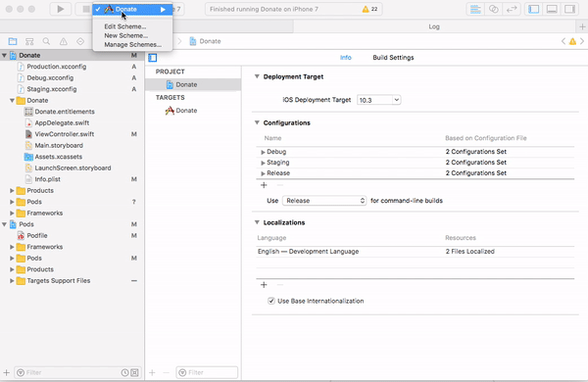Show the issue navigator
The height and width of the screenshot is (382, 588).
(64, 41)
